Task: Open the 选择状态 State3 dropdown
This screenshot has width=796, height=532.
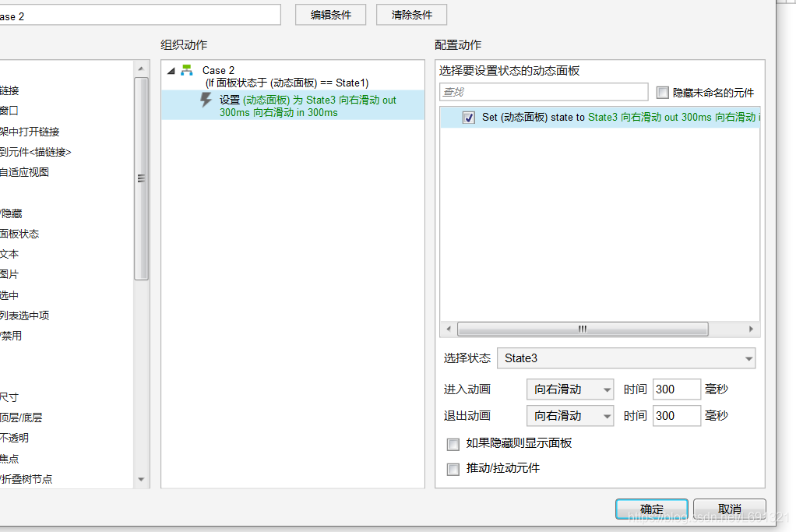Action: pyautogui.click(x=626, y=358)
